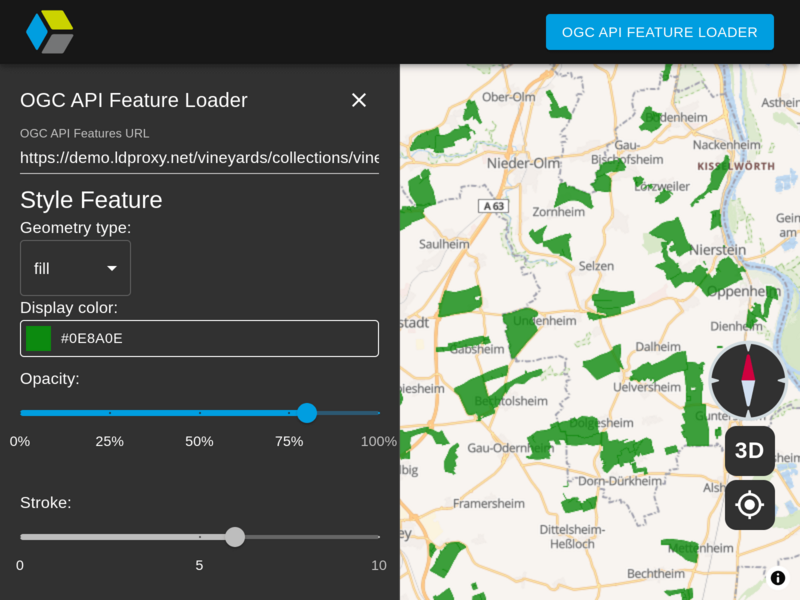Open map attribution via the info icon
Screen dimensions: 800x600
point(778,578)
